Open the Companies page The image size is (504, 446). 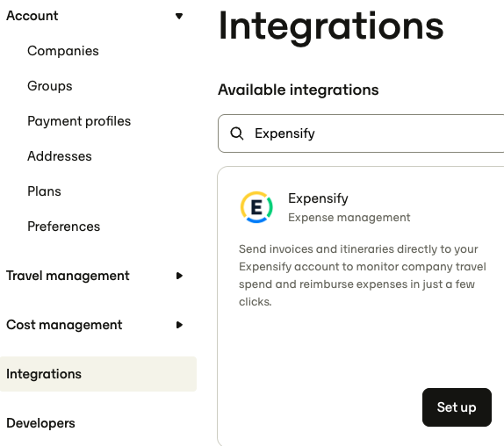point(63,51)
